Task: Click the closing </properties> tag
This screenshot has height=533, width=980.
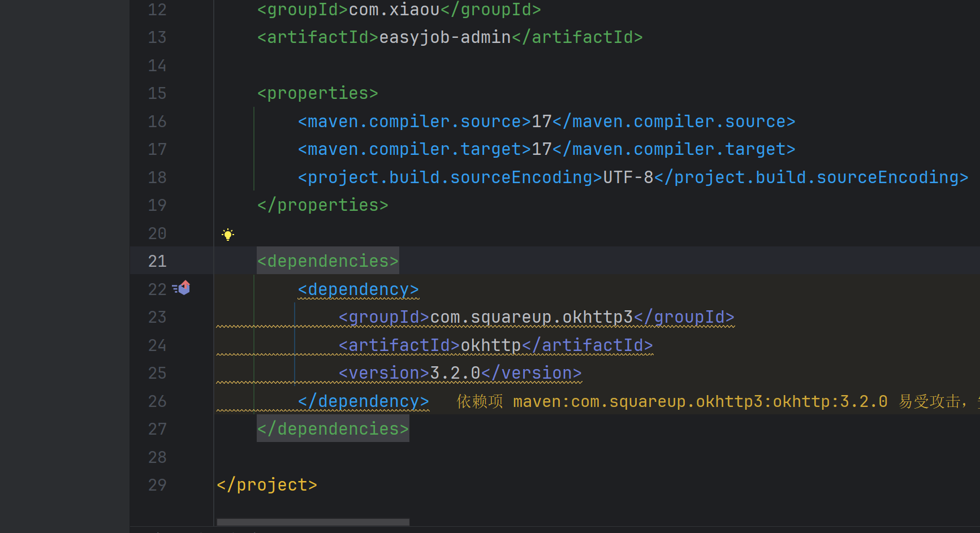Action: click(322, 205)
